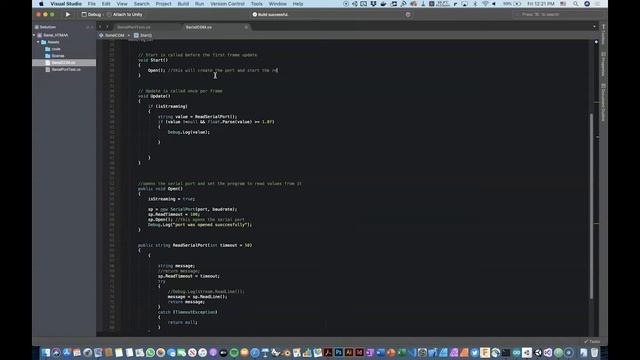Click the catch (TimeoutException) line
This screenshot has width=640, height=360.
click(188, 312)
